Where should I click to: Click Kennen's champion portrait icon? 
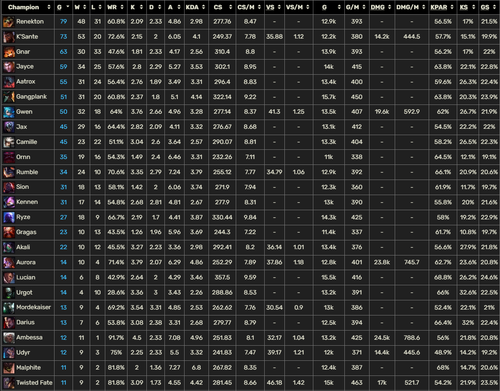pyautogui.click(x=9, y=202)
